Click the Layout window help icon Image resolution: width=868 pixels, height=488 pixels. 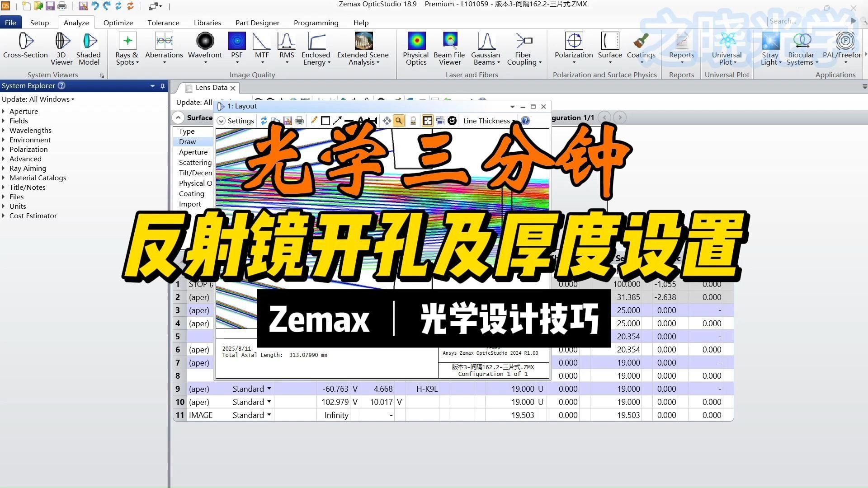(525, 121)
